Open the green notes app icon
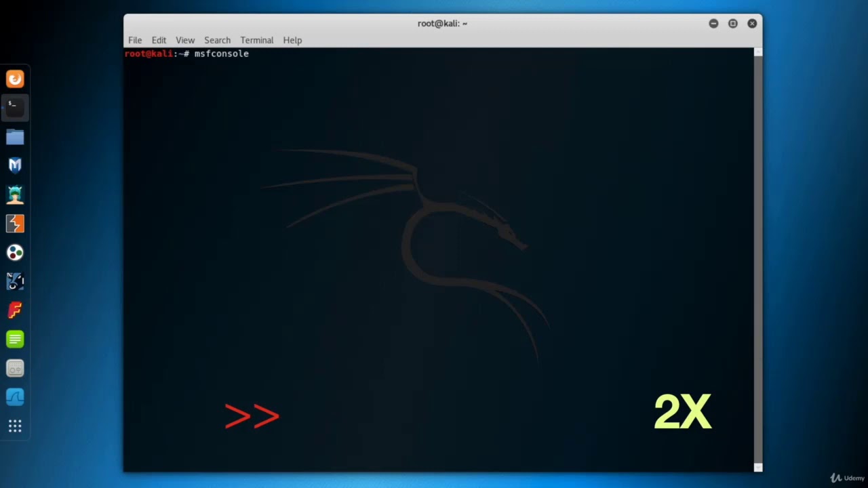The image size is (868, 488). tap(15, 339)
